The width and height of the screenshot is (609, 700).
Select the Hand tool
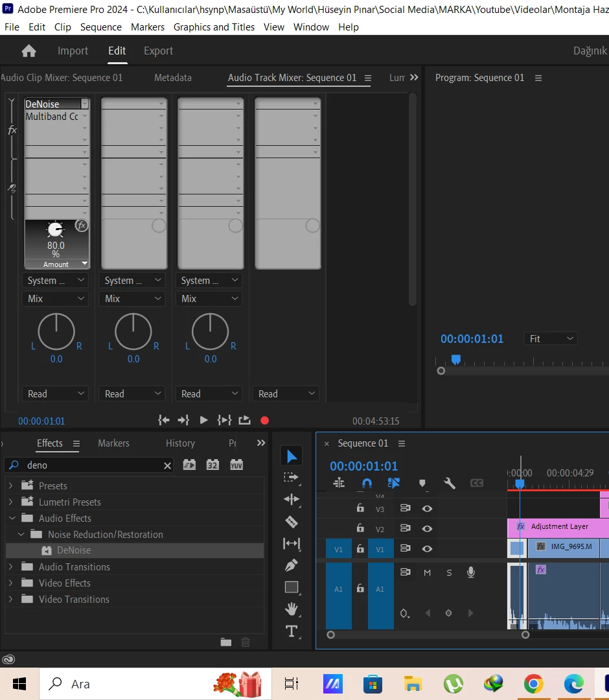click(x=292, y=609)
